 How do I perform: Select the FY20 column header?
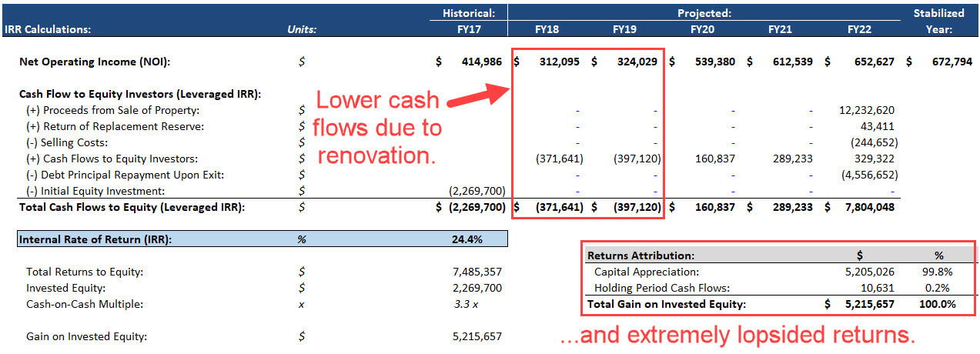point(704,30)
